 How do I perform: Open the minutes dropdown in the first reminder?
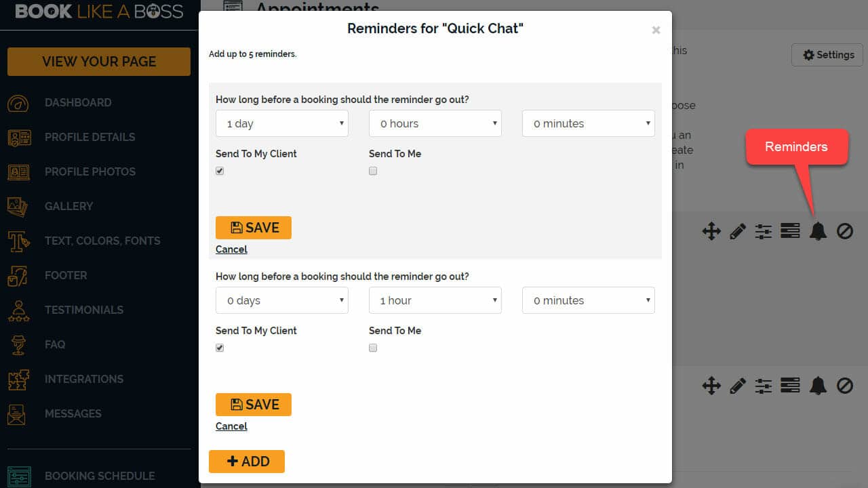coord(587,123)
